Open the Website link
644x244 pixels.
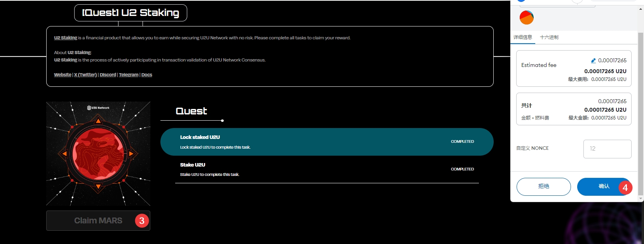pyautogui.click(x=63, y=75)
